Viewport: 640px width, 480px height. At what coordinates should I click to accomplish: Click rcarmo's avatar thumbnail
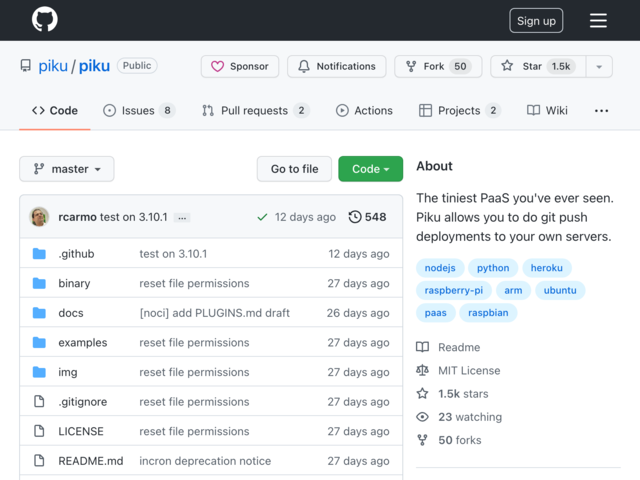click(39, 217)
